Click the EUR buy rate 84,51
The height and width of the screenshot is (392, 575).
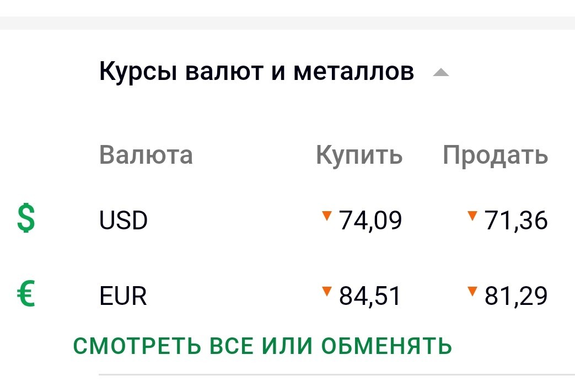(370, 297)
